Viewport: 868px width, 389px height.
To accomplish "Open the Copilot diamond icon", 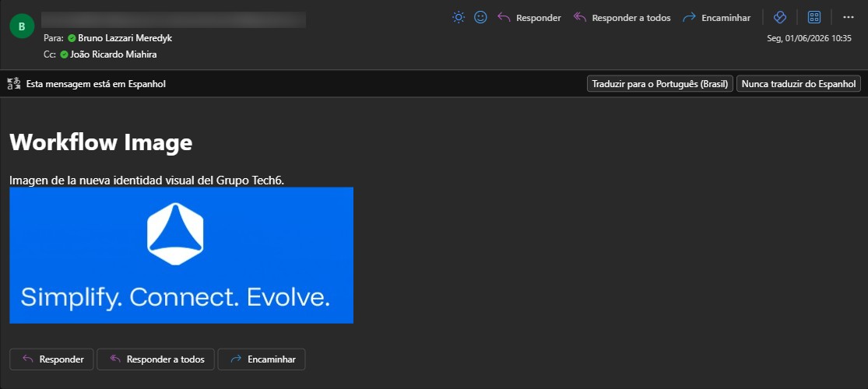I will point(779,18).
